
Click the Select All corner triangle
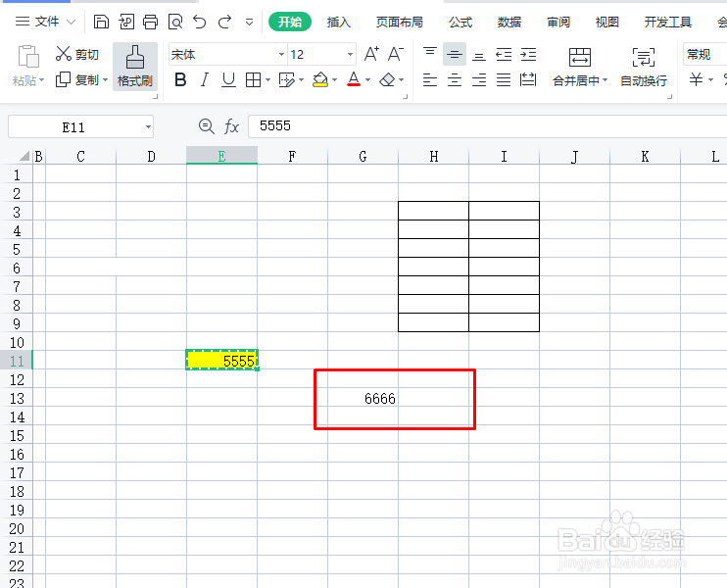click(24, 156)
